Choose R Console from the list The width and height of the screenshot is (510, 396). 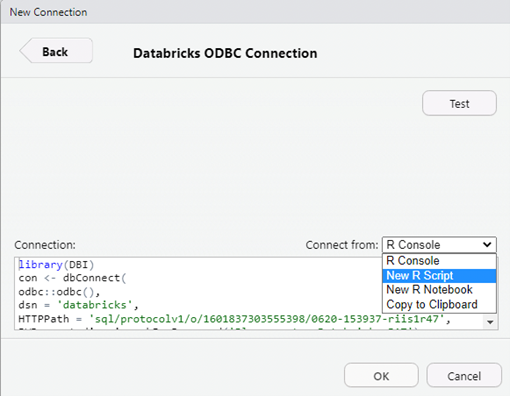pyautogui.click(x=439, y=261)
